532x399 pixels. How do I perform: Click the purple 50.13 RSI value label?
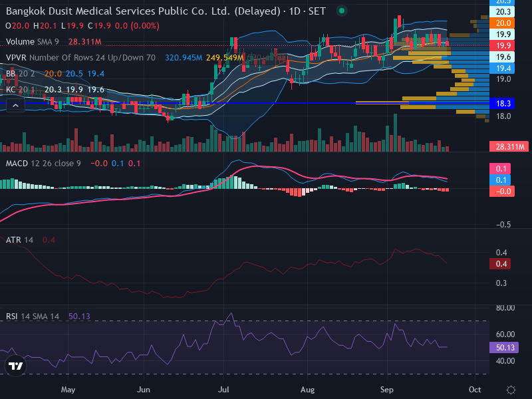point(504,347)
